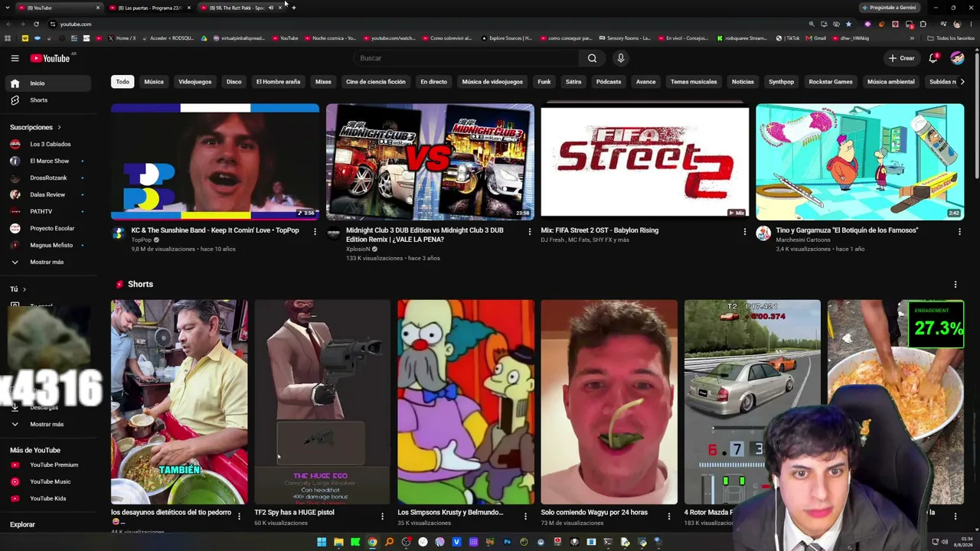980x551 pixels.
Task: Open the Windows Start menu
Action: point(322,543)
